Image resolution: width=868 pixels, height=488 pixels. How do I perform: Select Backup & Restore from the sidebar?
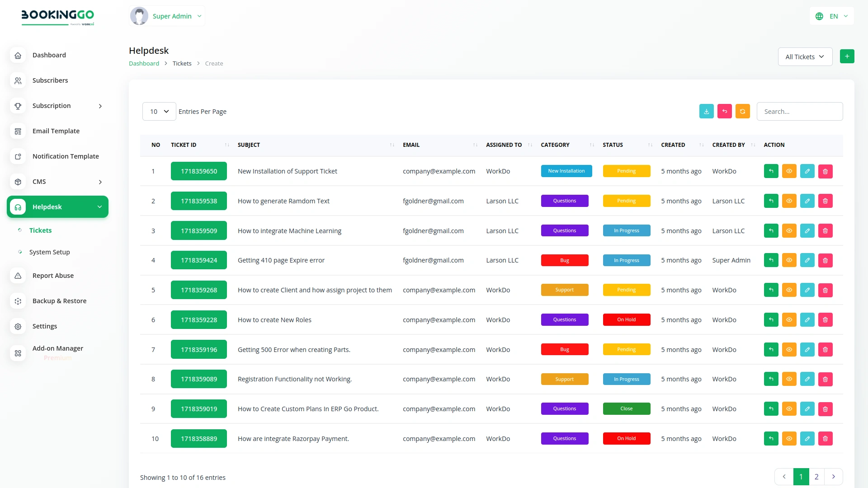pos(59,300)
